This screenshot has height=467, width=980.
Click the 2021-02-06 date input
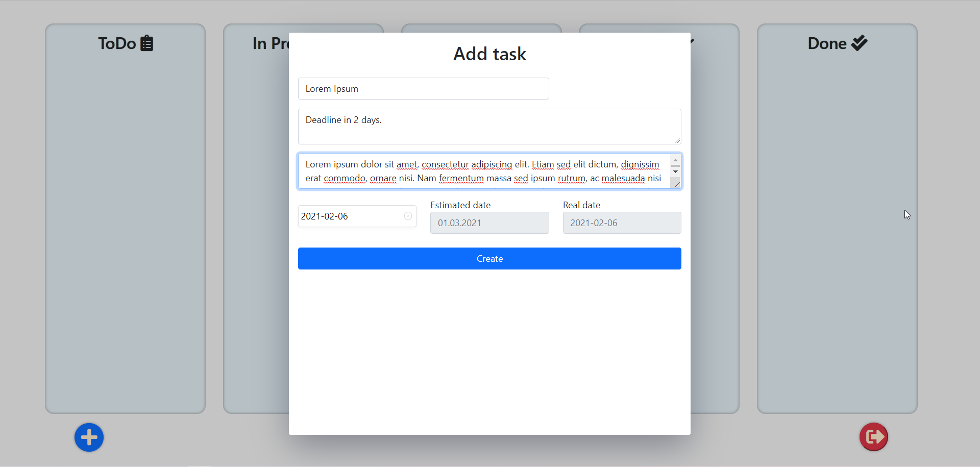357,216
